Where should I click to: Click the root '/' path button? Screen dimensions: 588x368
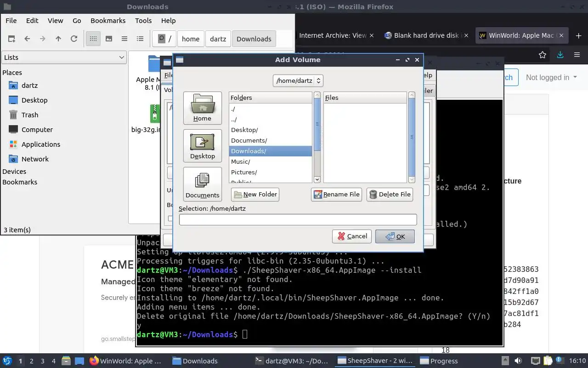pos(164,39)
